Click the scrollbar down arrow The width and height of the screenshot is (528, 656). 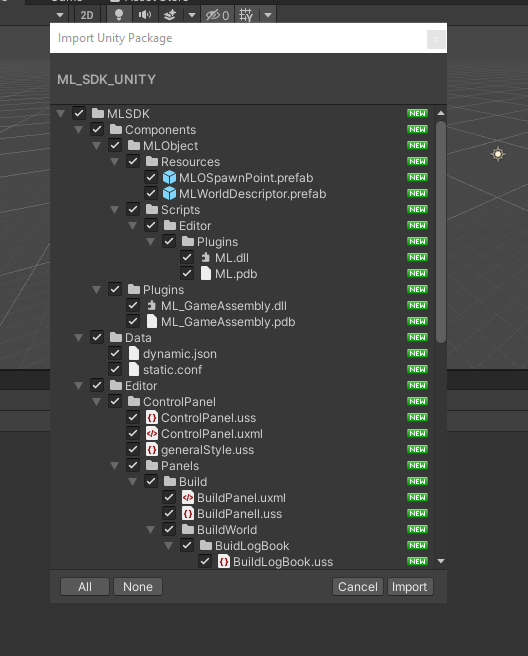click(x=441, y=561)
